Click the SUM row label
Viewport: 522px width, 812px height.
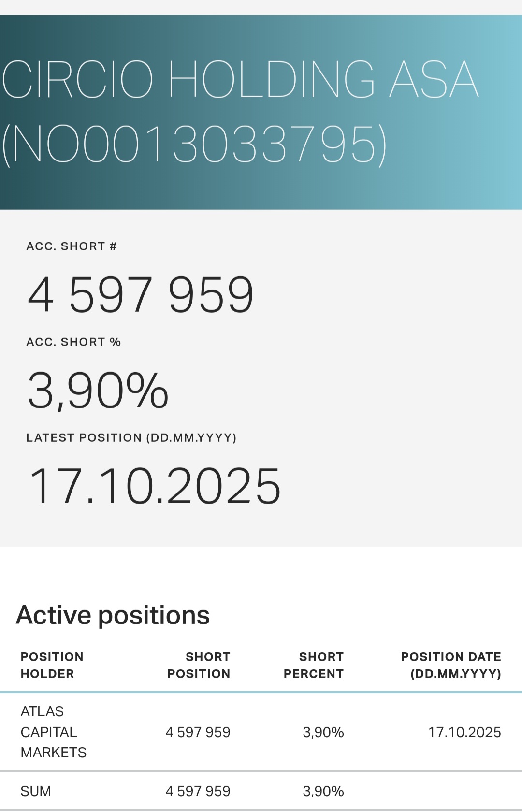36,791
